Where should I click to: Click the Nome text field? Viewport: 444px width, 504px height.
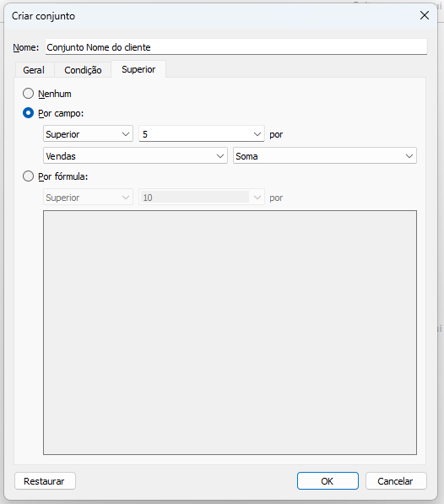click(236, 47)
